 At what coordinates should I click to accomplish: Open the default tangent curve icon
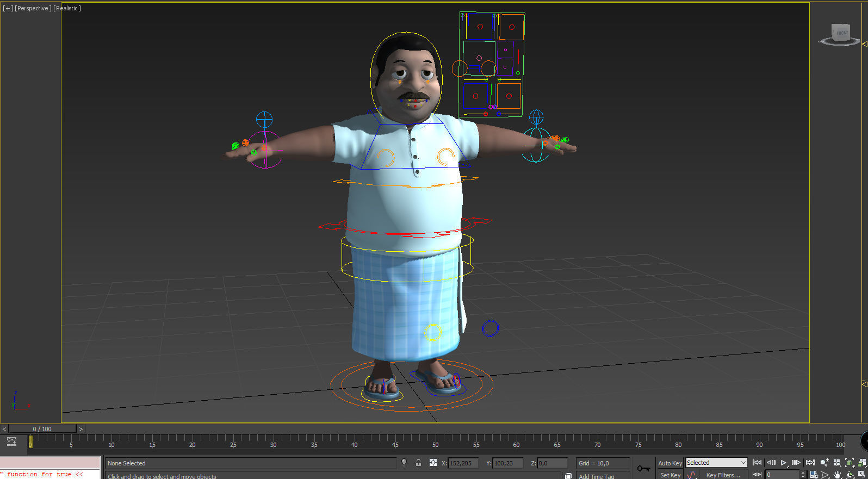coord(691,475)
